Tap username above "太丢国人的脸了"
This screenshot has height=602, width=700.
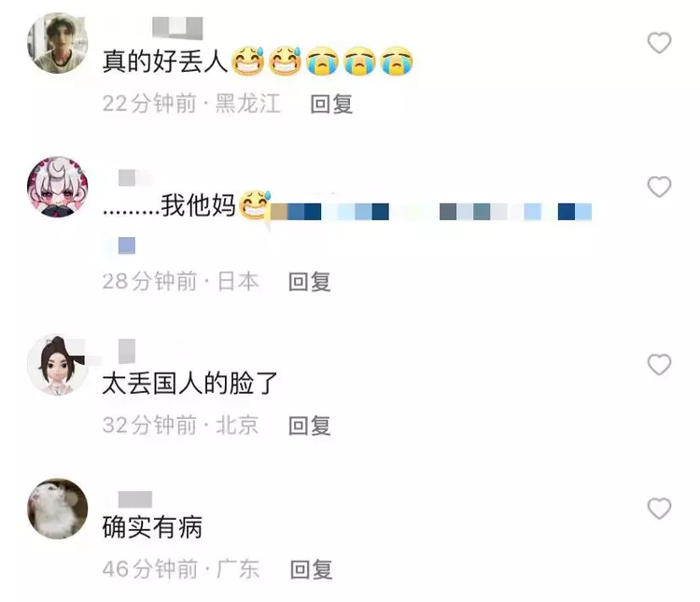tap(127, 351)
